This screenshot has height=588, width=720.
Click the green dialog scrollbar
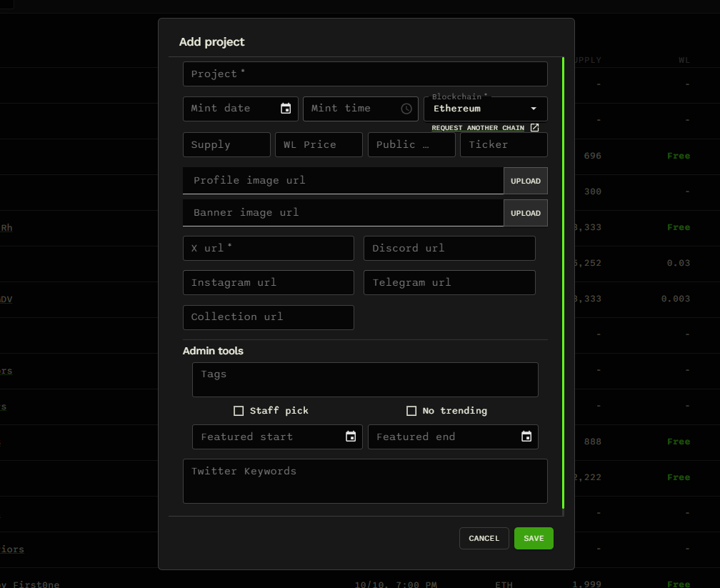point(563,282)
